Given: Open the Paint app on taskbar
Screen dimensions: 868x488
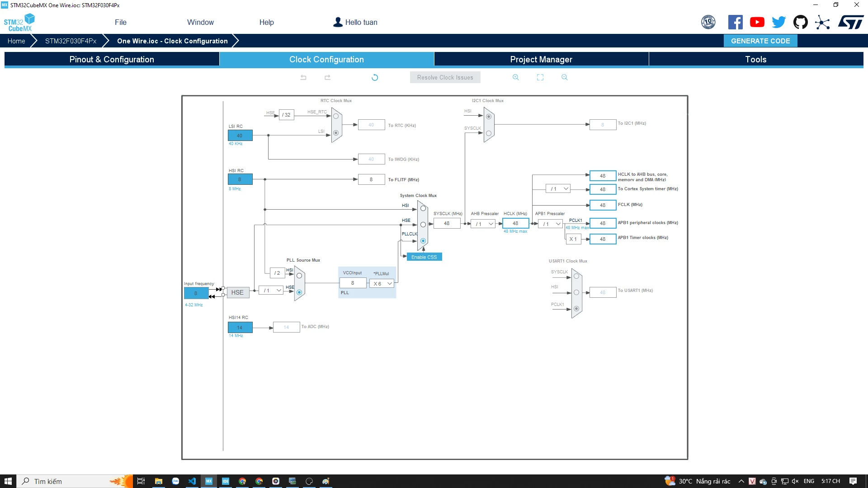Looking at the screenshot, I should pyautogui.click(x=326, y=481).
